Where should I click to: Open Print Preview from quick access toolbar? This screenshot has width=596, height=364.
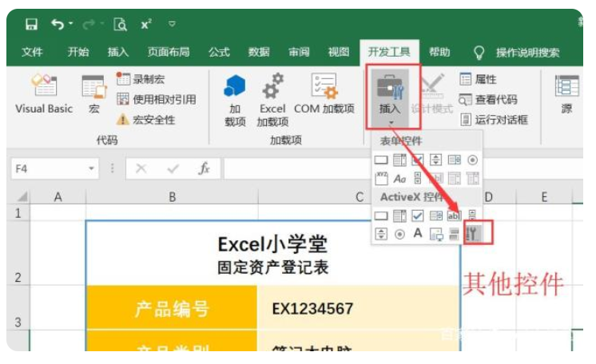[x=120, y=24]
